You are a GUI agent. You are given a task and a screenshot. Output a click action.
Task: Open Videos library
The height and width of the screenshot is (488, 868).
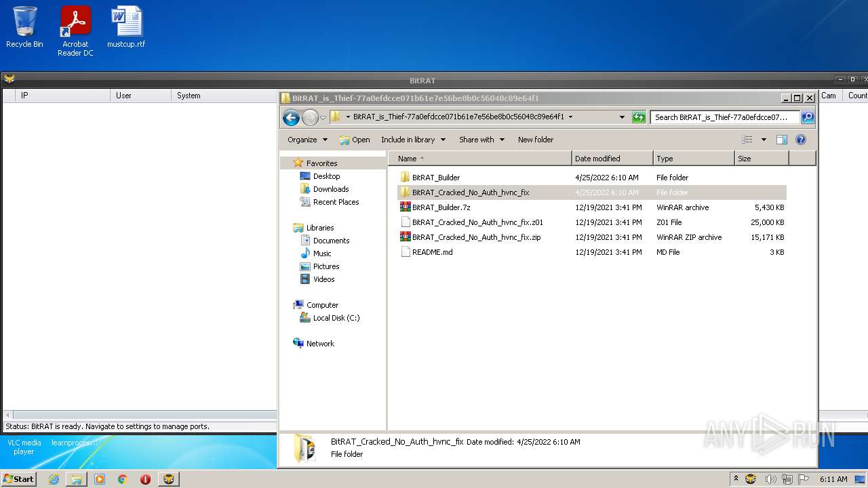pos(323,279)
